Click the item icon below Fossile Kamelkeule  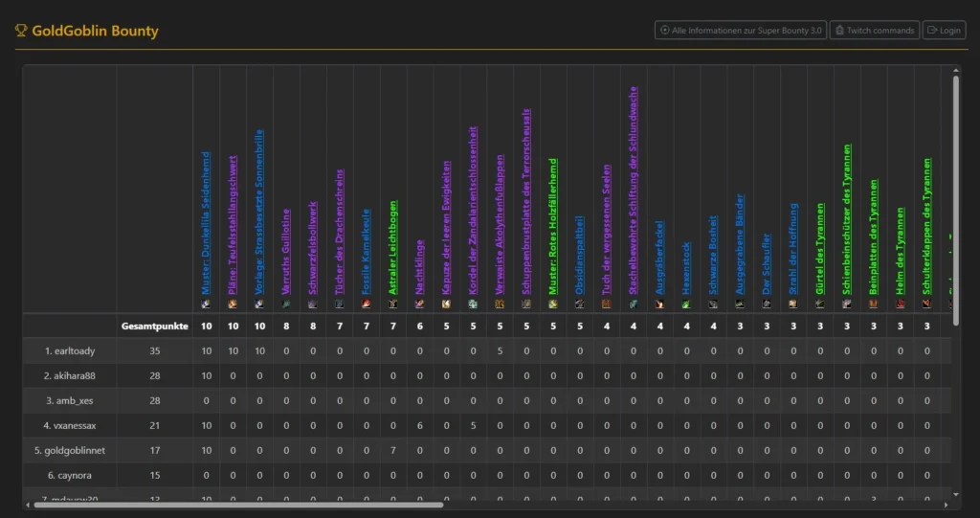tap(367, 304)
